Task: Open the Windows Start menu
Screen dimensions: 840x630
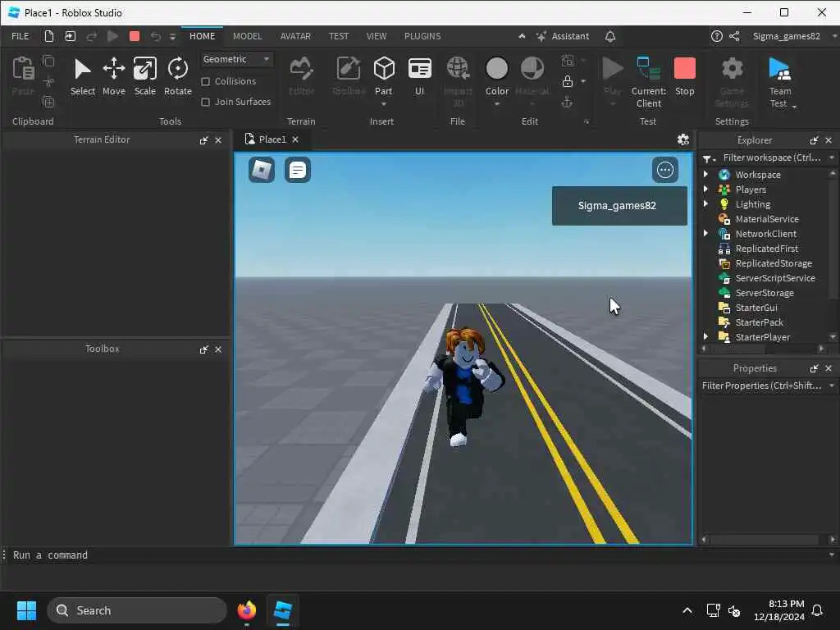Action: [x=26, y=610]
